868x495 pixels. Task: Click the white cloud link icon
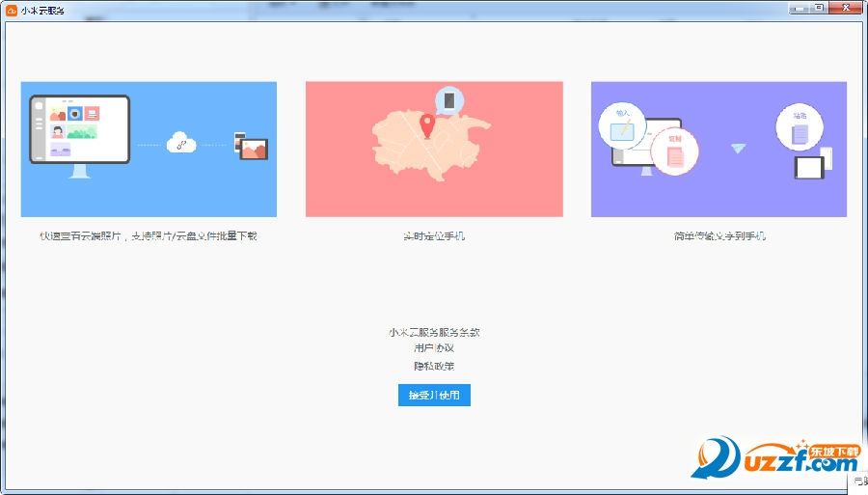click(x=181, y=143)
